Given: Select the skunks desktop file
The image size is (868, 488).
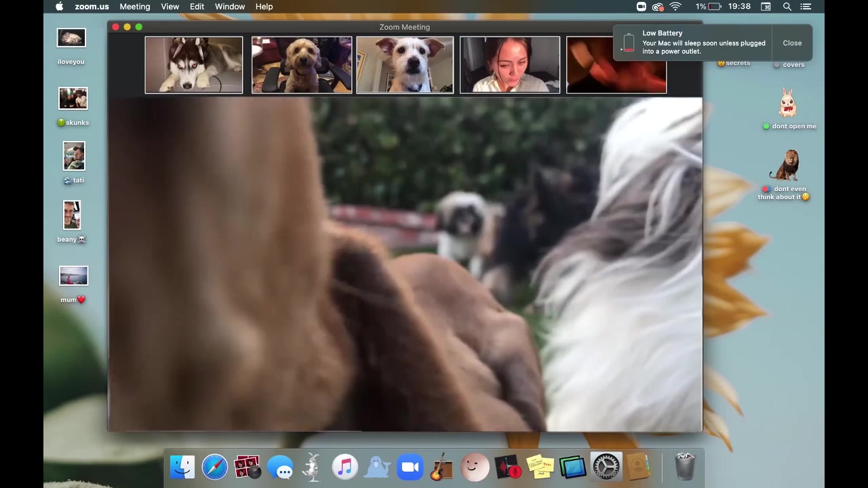Looking at the screenshot, I should click(x=73, y=98).
